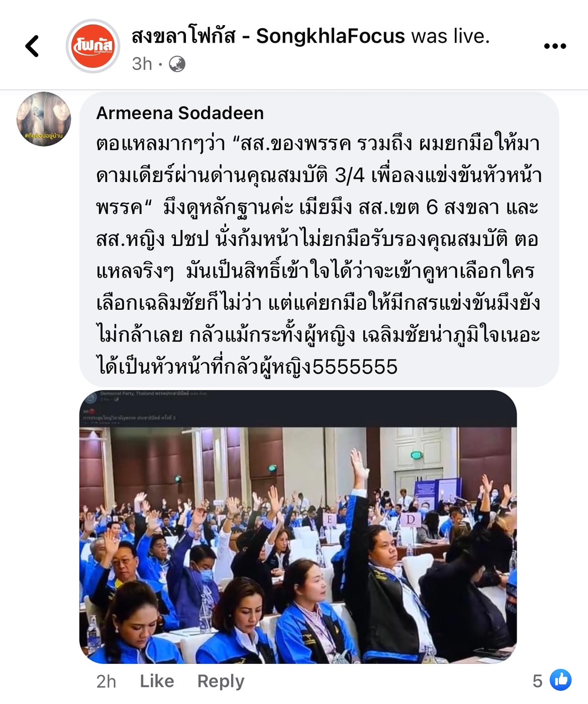
Task: Reply to Armeena Sodadeen's comment
Action: (x=221, y=681)
